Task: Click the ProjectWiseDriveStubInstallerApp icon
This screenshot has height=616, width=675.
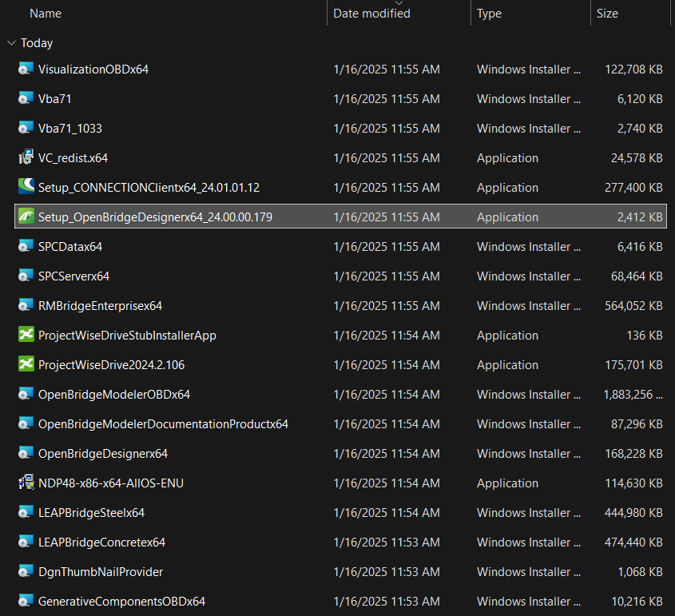Action: point(25,335)
